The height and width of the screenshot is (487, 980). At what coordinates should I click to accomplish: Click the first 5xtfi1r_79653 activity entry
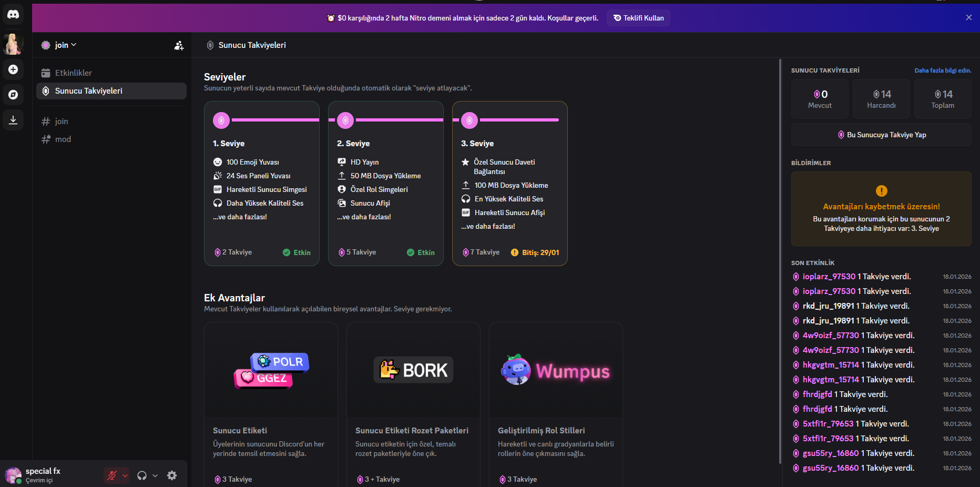click(x=882, y=424)
